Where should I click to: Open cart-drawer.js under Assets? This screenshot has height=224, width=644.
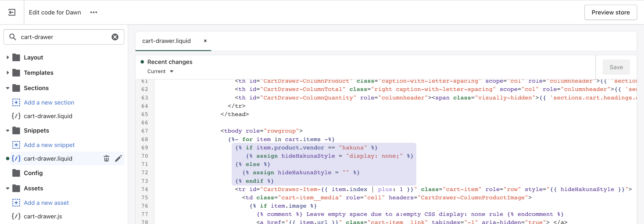[43, 216]
